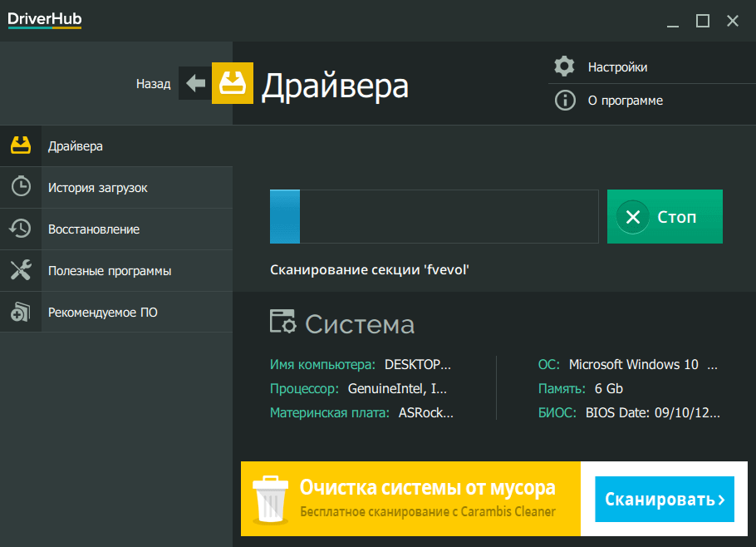Click the Процессор GenuineIntel value

tap(397, 388)
